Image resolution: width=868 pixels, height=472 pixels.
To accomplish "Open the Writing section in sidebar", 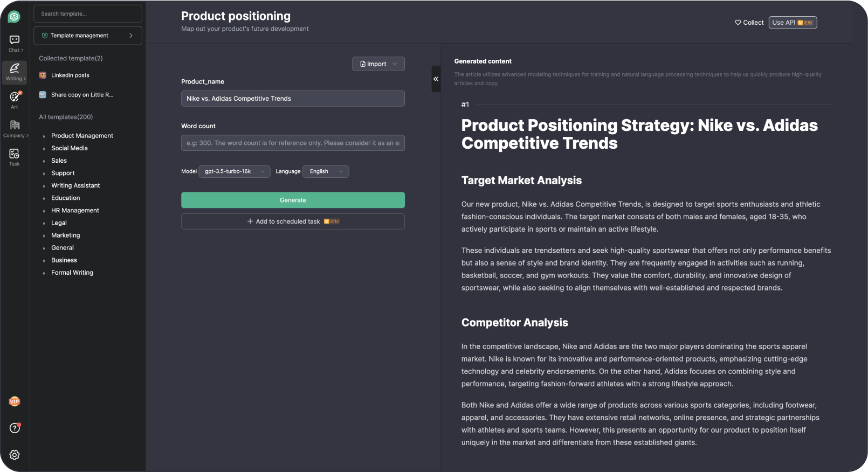I will tap(15, 72).
